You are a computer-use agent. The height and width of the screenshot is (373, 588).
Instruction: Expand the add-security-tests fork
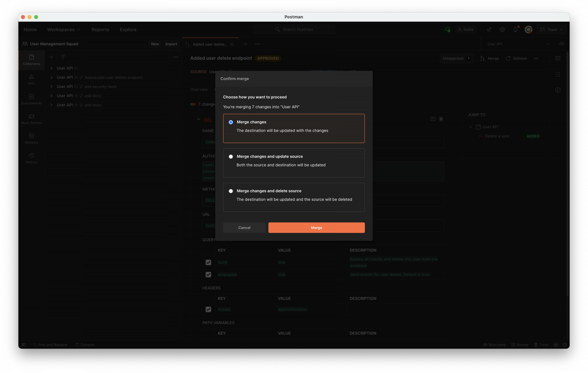[51, 86]
